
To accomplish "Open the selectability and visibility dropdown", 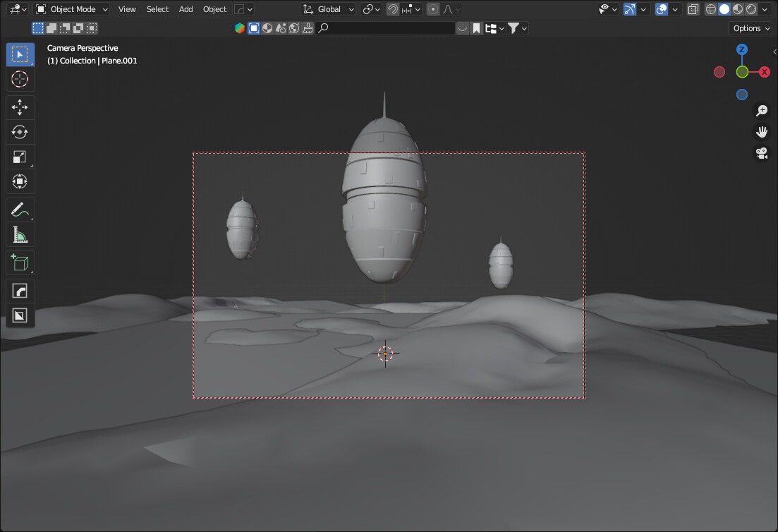I will (608, 9).
